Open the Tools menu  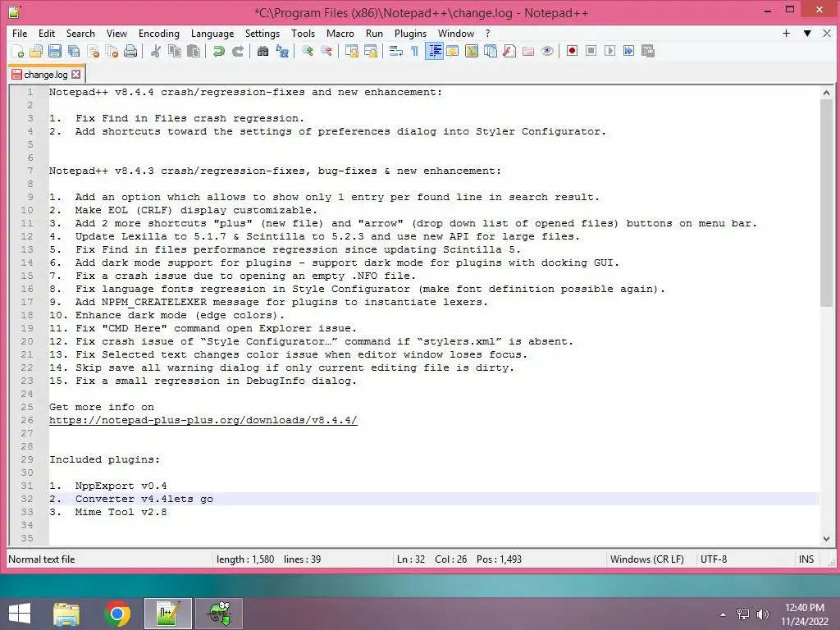[x=304, y=33]
